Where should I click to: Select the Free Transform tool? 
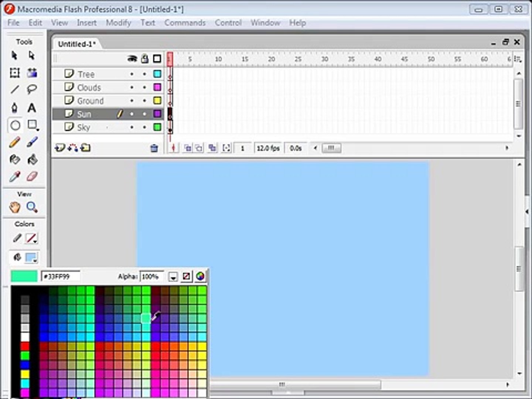15,73
